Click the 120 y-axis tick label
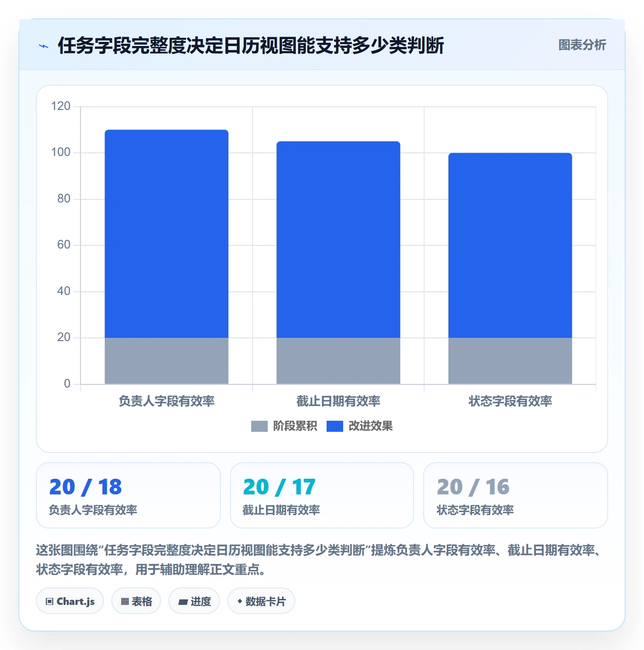 [x=61, y=106]
